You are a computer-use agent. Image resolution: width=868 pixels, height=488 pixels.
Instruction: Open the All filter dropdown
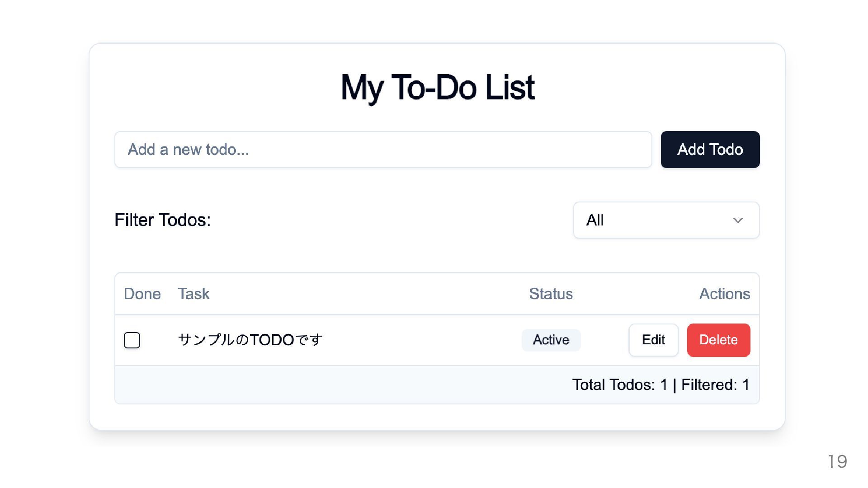pyautogui.click(x=666, y=220)
